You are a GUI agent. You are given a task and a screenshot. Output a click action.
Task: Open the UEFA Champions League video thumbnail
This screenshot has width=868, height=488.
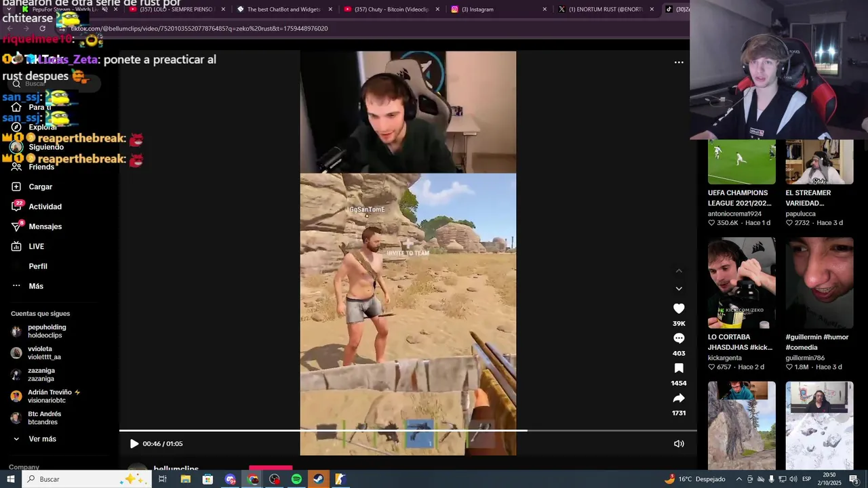click(741, 161)
